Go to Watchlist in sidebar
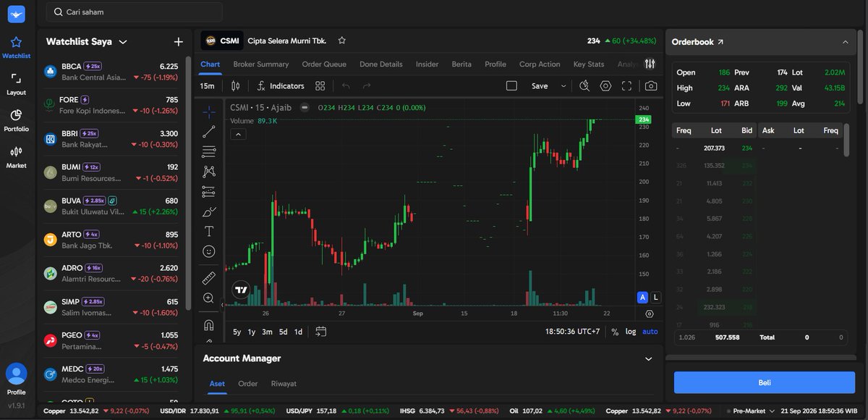The image size is (868, 420). coord(16,48)
